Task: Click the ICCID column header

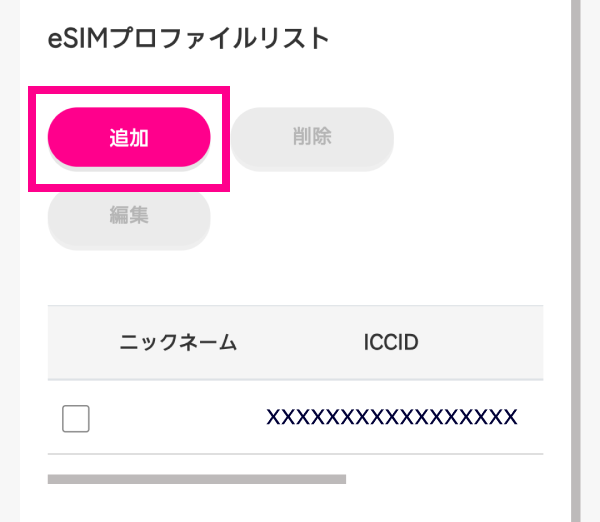Action: [x=390, y=343]
